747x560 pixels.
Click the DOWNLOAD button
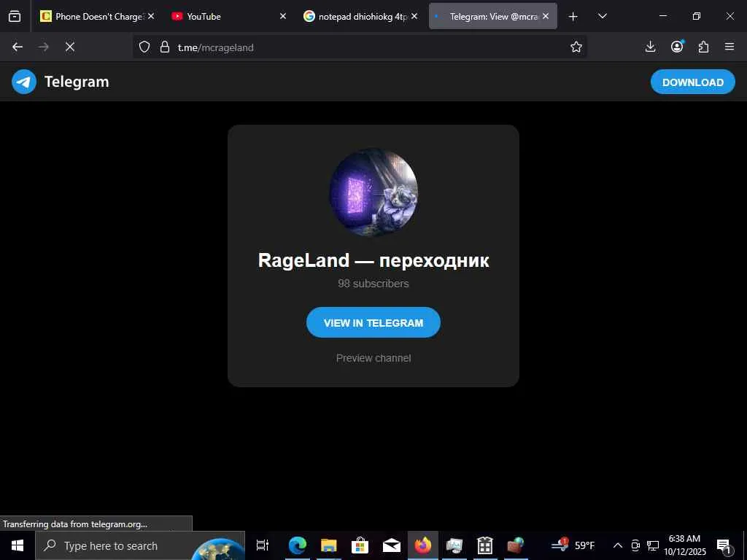click(693, 82)
